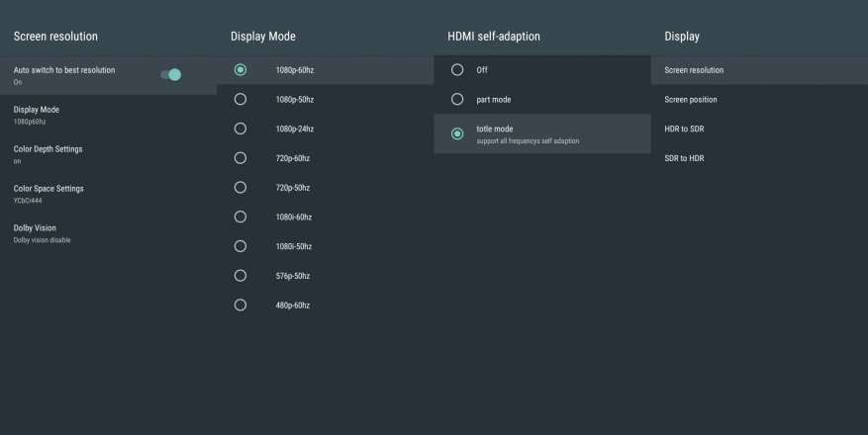Screen dimensions: 868x435
Task: Open Color Space Settings
Action: (x=48, y=193)
